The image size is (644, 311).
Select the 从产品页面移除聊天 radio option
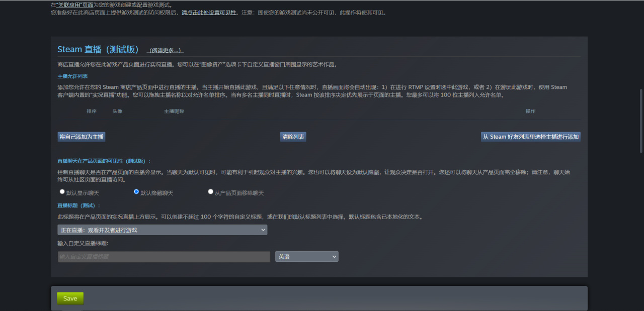pos(211,192)
